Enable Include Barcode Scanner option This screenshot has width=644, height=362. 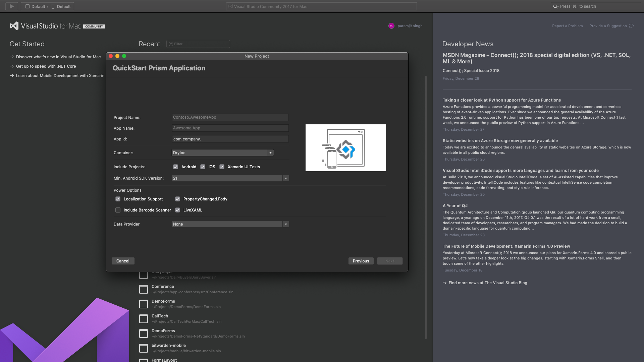118,210
